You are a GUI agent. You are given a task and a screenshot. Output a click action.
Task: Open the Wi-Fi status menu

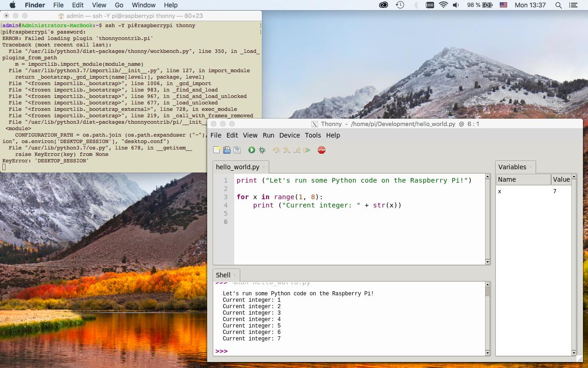coord(443,5)
